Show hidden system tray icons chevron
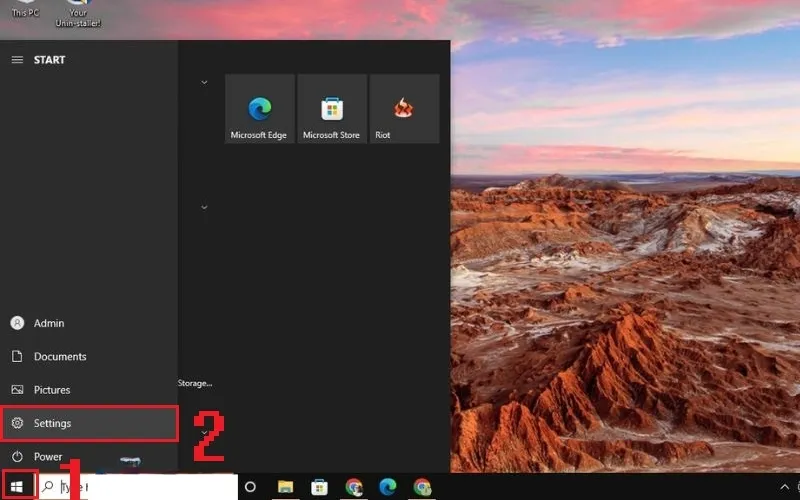This screenshot has width=800, height=500. pyautogui.click(x=784, y=487)
